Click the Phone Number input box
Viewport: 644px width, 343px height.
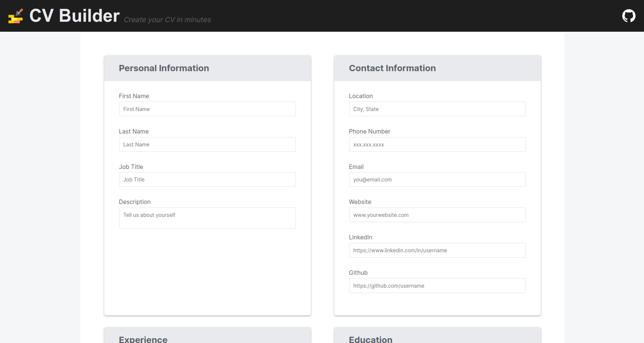tap(437, 145)
